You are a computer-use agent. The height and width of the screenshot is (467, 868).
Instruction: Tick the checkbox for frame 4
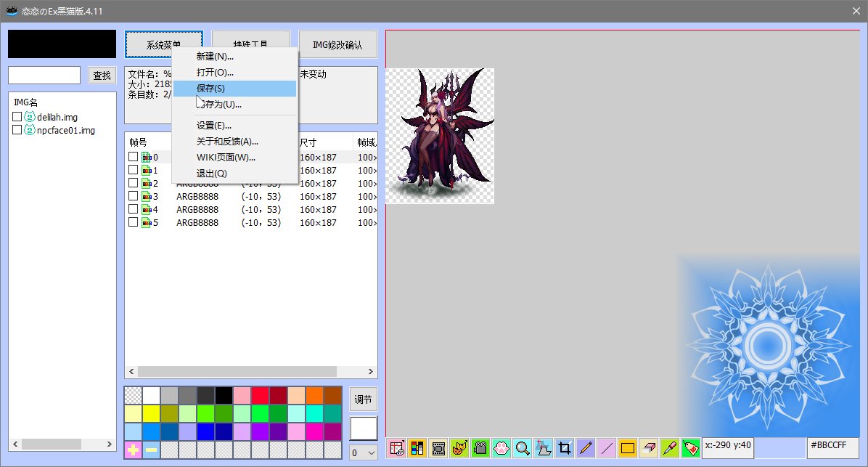tap(133, 209)
